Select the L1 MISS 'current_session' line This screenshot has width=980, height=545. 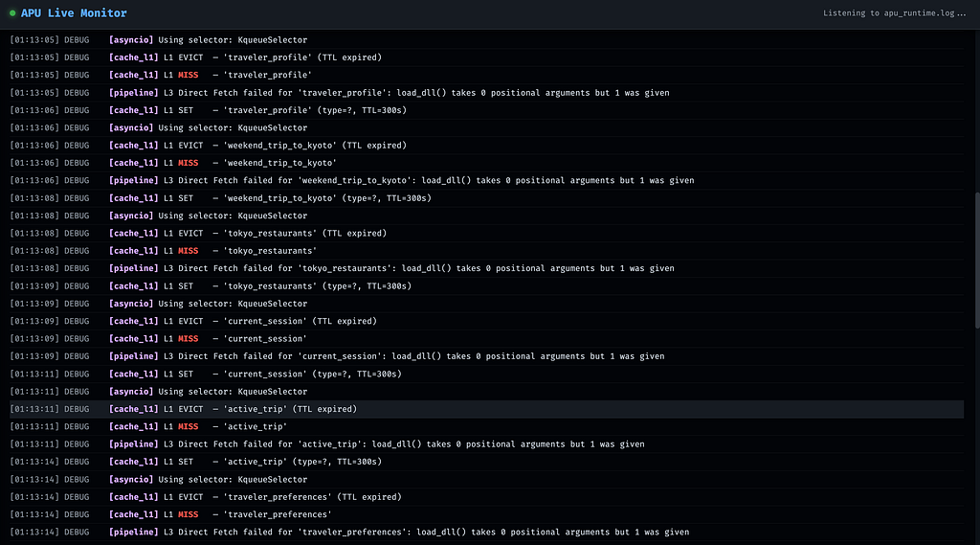click(x=486, y=338)
